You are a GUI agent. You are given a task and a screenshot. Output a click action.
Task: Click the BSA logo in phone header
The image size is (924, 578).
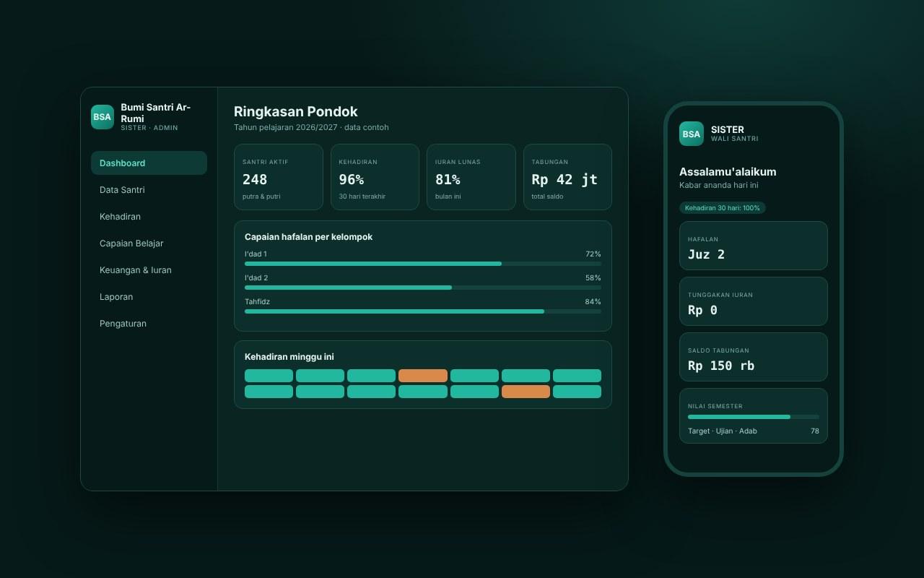point(692,134)
